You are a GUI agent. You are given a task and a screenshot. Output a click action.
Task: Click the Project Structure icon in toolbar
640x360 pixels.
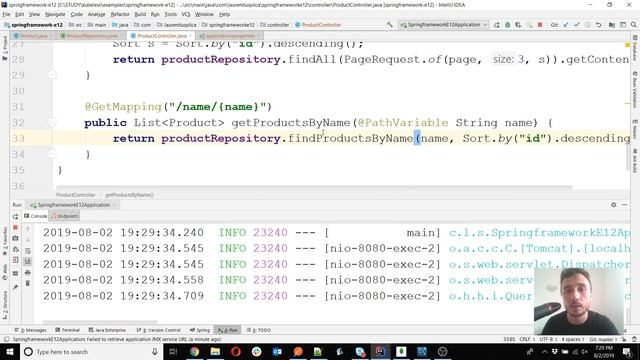612,25
